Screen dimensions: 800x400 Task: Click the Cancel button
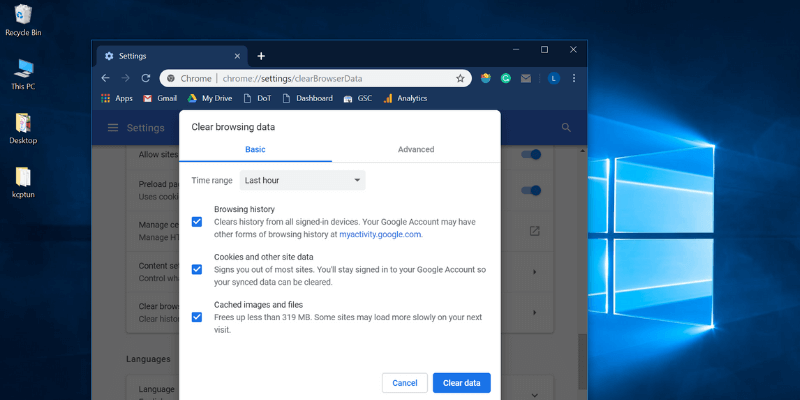[405, 383]
